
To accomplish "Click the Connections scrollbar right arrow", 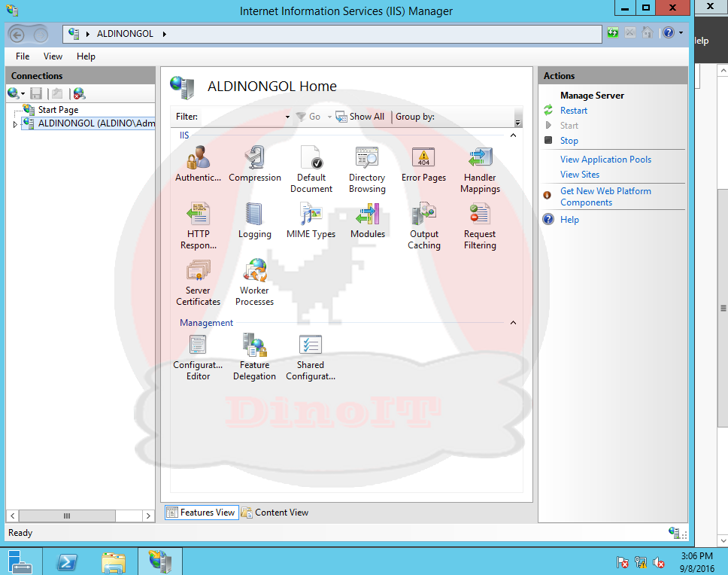I will (148, 516).
